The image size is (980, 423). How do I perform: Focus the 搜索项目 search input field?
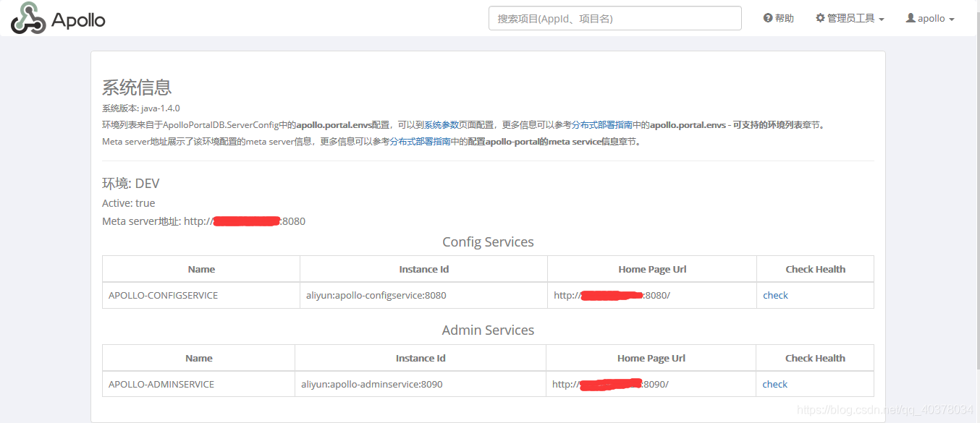click(x=615, y=18)
